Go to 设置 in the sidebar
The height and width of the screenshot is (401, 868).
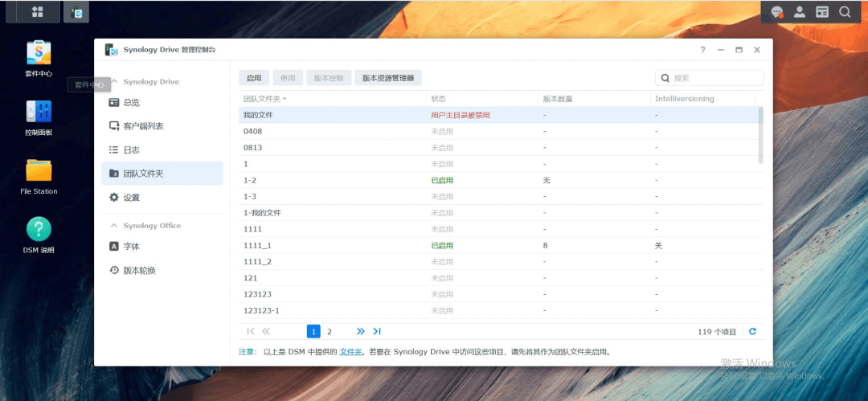(131, 198)
